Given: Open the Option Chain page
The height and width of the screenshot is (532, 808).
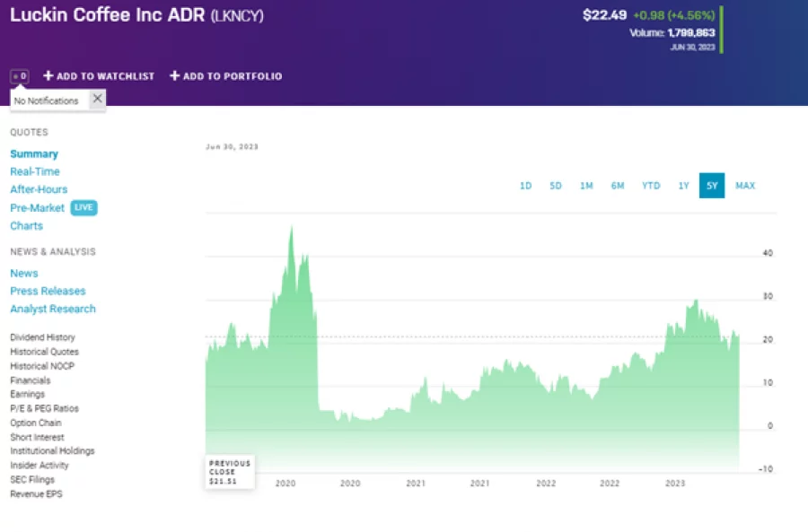Looking at the screenshot, I should 36,423.
